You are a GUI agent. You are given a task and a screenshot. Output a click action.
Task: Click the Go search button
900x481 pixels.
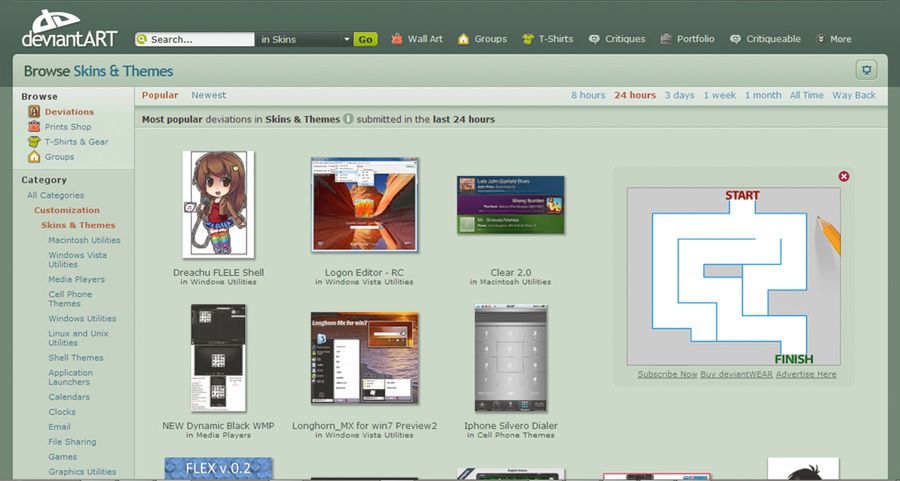(x=366, y=39)
